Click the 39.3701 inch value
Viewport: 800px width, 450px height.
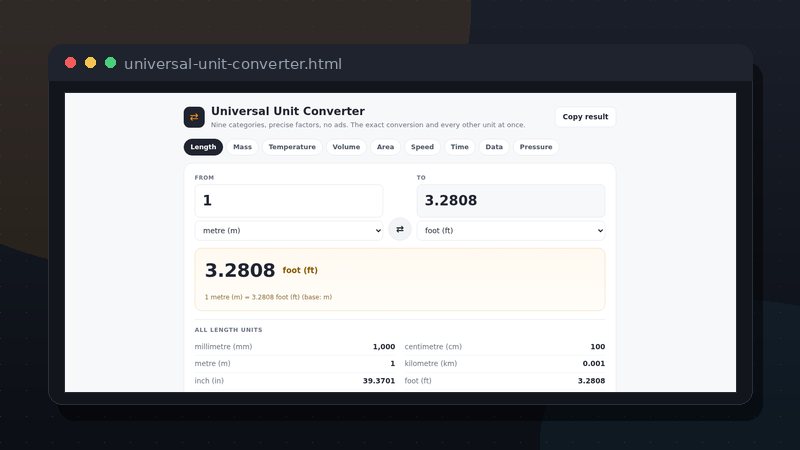[x=379, y=381]
